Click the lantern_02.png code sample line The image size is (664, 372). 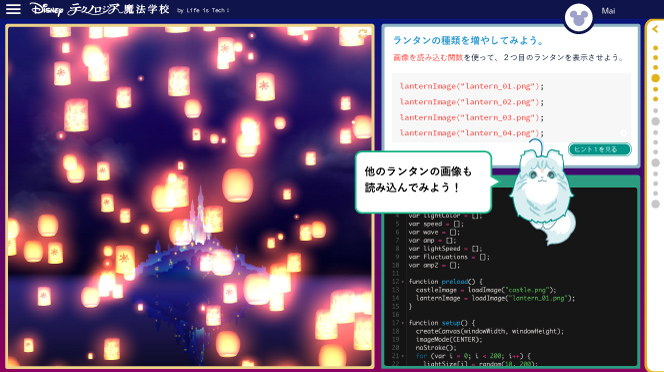(471, 102)
